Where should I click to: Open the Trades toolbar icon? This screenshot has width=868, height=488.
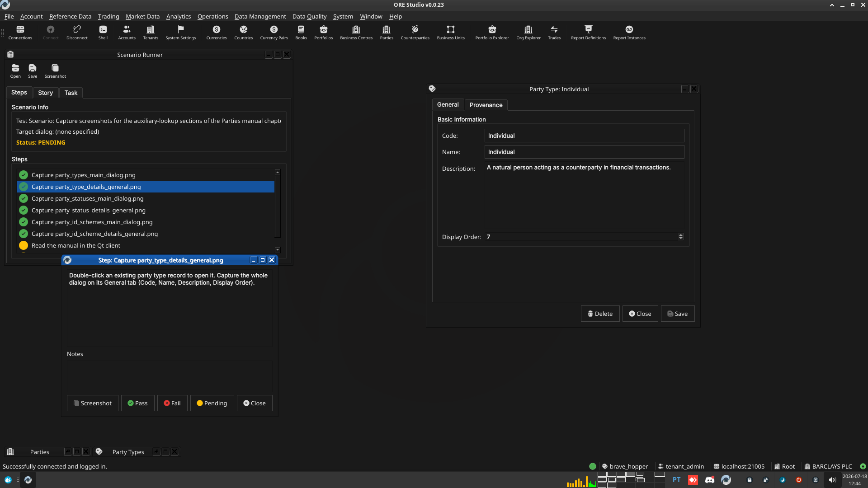click(x=554, y=33)
